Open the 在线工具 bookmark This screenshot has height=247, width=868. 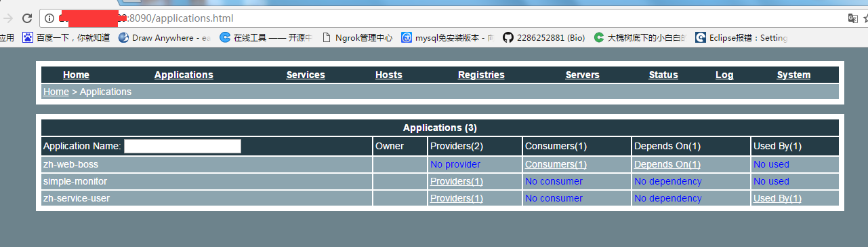pos(266,38)
